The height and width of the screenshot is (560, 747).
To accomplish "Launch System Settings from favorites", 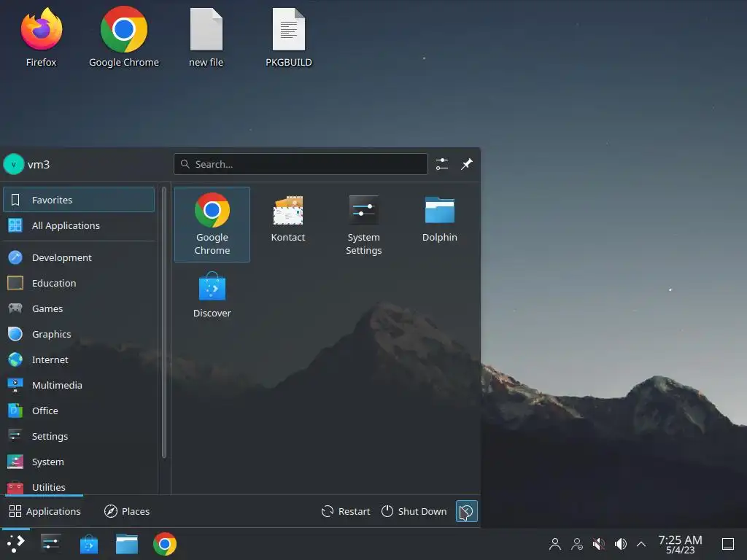I will pyautogui.click(x=363, y=225).
